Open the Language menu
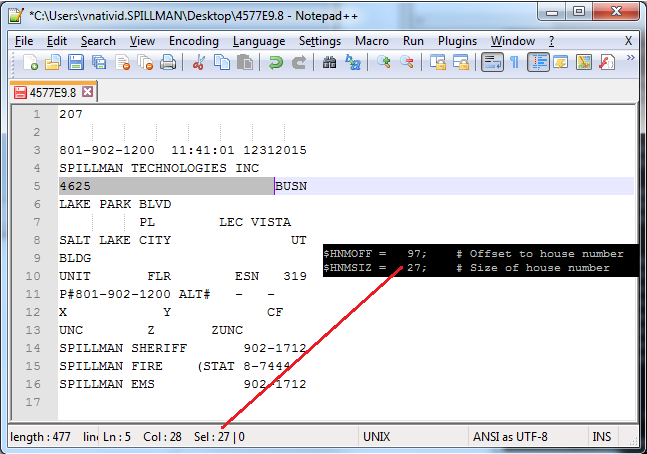This screenshot has height=454, width=647. 259,41
